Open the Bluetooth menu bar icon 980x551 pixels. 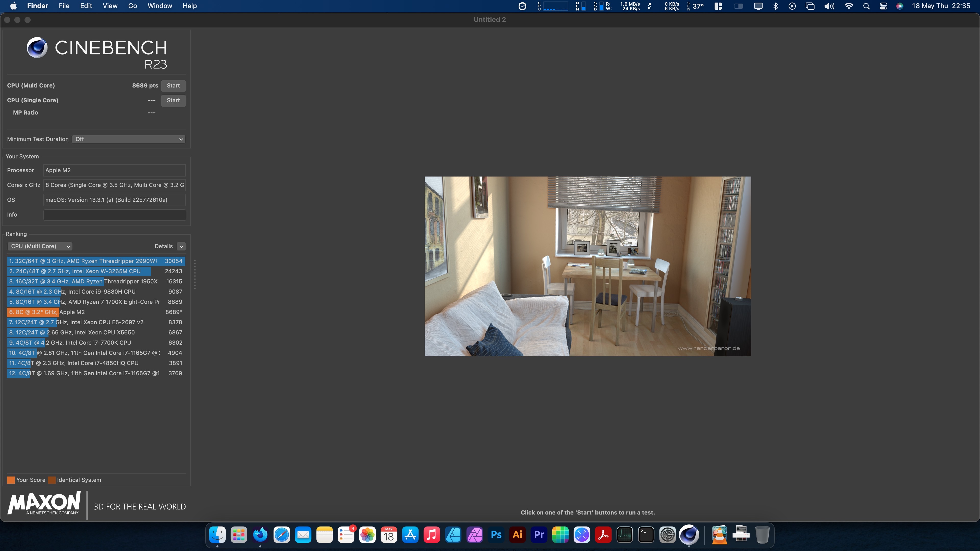point(776,6)
